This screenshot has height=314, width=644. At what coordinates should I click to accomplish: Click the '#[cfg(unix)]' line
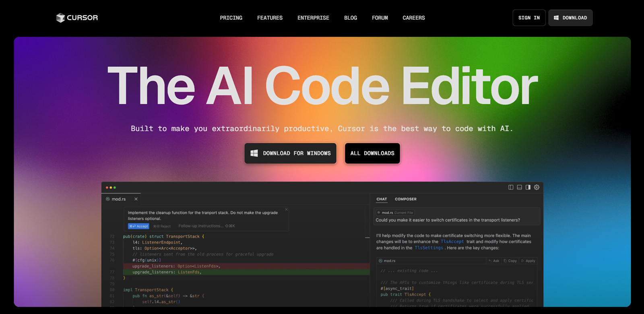(147, 260)
